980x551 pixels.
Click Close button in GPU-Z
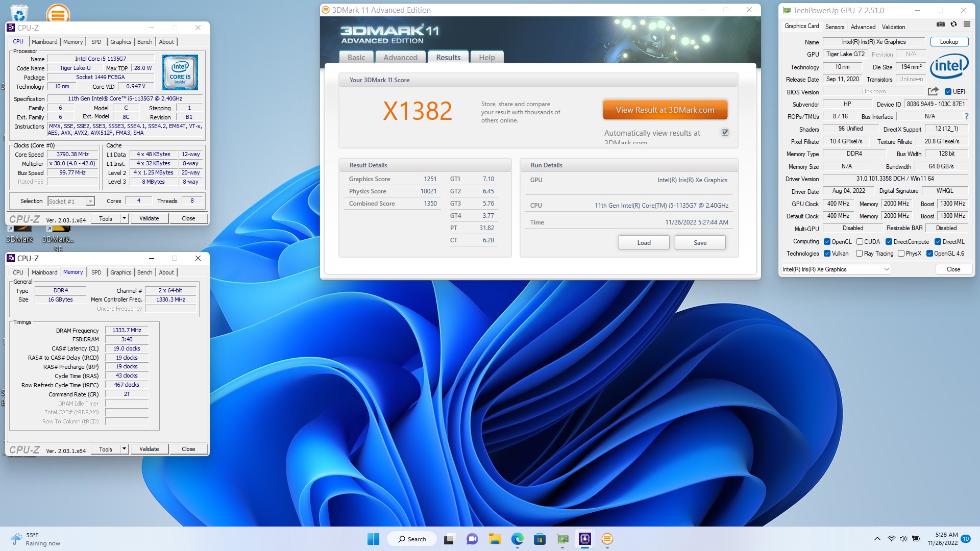[953, 269]
